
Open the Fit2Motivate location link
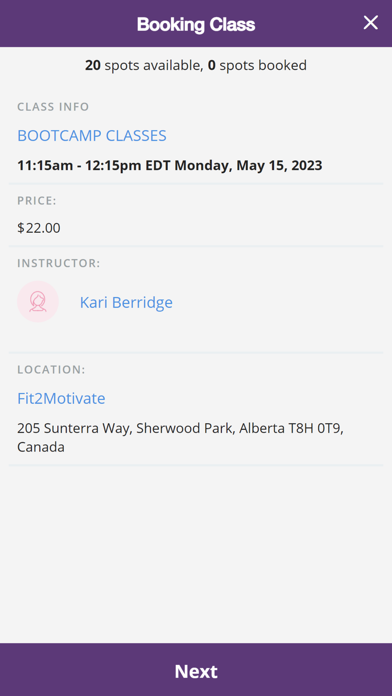[61, 399]
